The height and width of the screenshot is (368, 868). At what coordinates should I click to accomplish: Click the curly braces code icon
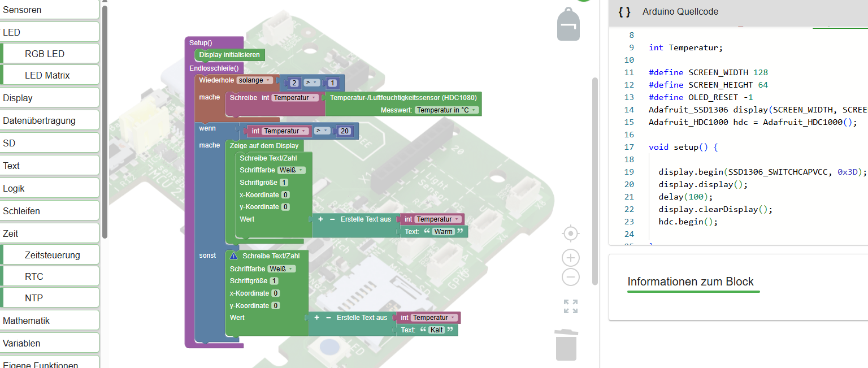click(624, 12)
